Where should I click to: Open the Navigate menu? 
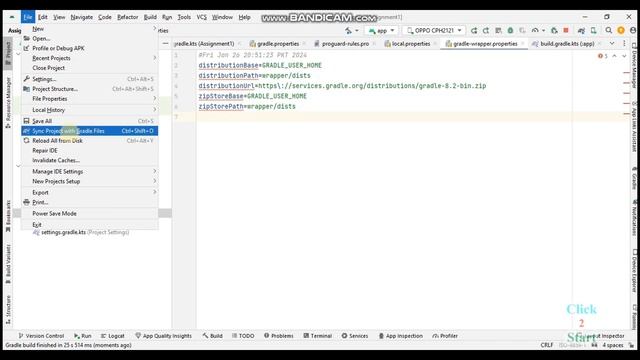coord(82,17)
